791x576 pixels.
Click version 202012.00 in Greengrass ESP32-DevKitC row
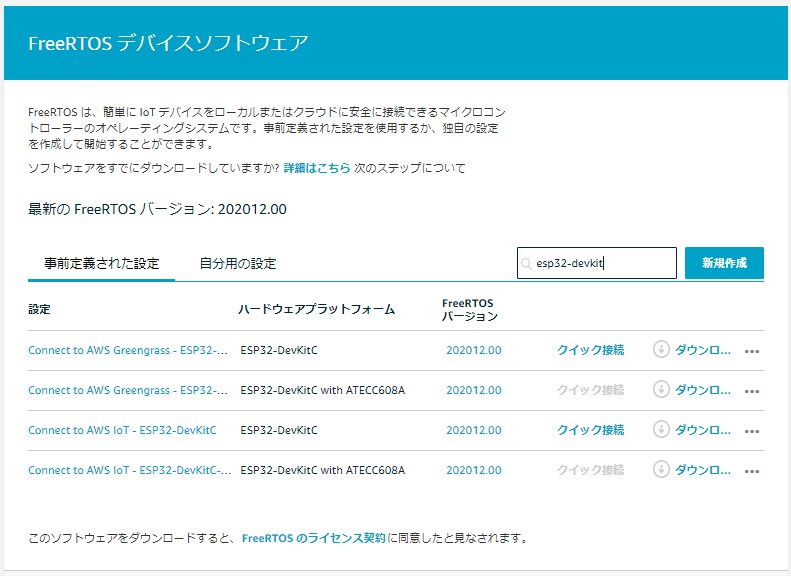point(474,350)
